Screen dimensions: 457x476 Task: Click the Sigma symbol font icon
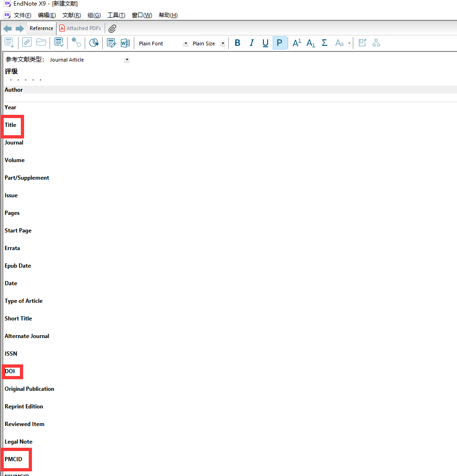(325, 43)
